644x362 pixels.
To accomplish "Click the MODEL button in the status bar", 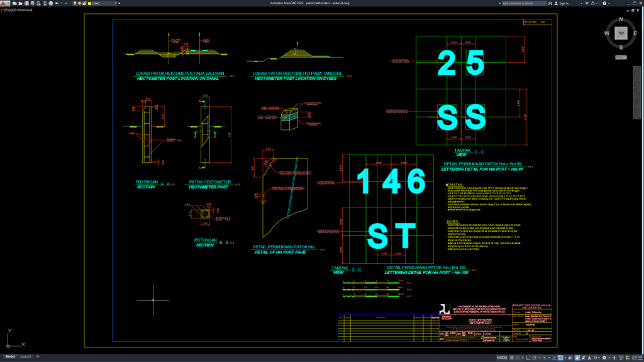I will pyautogui.click(x=502, y=358).
